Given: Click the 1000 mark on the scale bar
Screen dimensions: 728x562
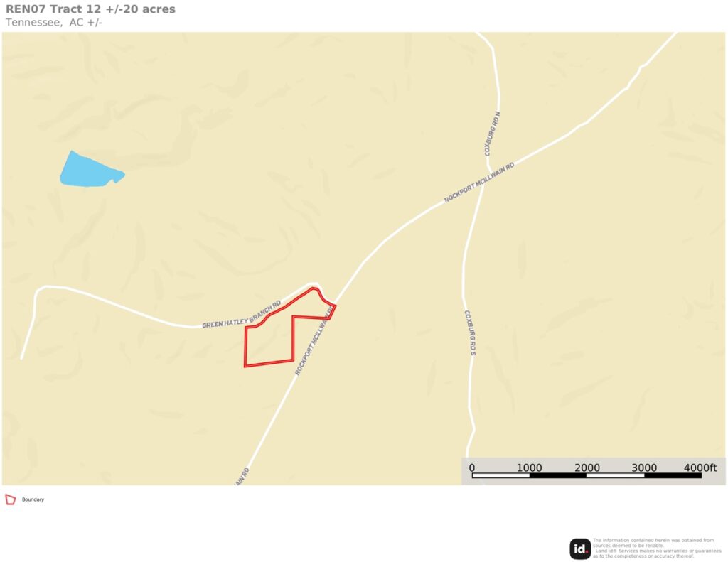Looking at the screenshot, I should [529, 468].
